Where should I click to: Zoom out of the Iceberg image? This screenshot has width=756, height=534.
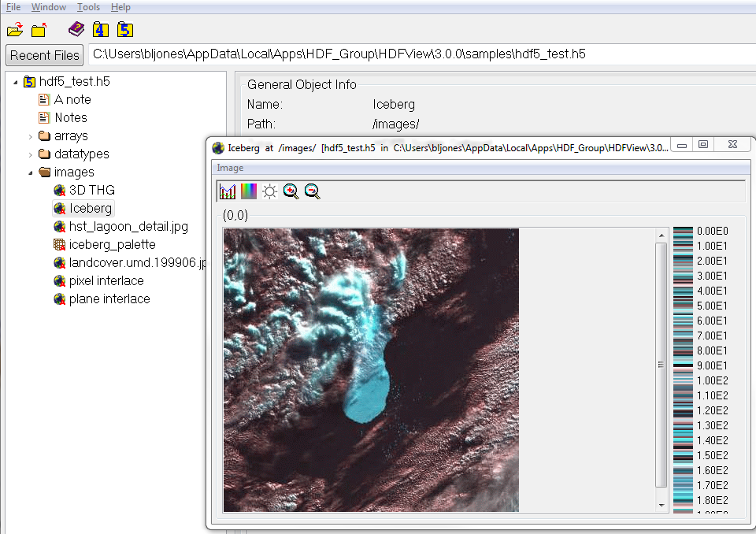pos(313,191)
